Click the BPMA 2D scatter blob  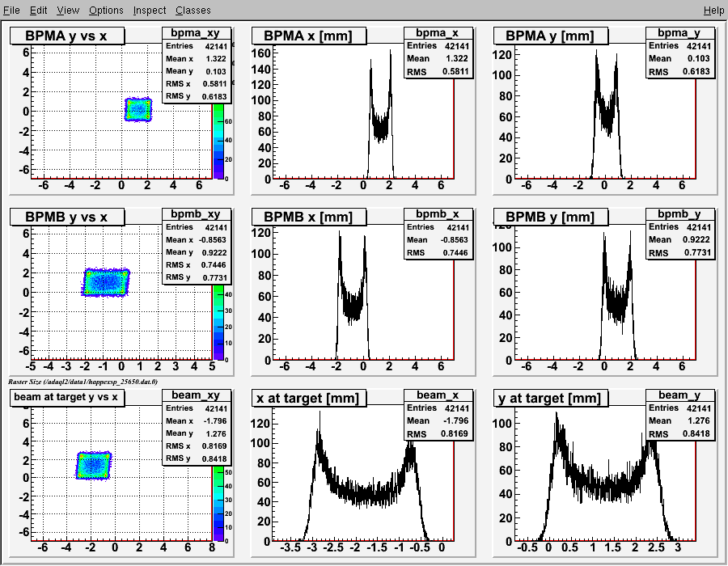point(138,109)
